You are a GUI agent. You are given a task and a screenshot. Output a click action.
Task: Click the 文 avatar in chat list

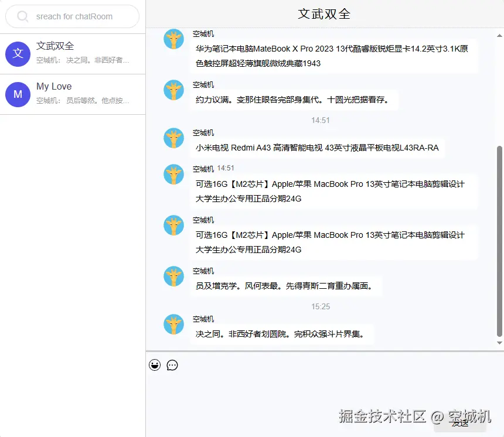click(18, 54)
